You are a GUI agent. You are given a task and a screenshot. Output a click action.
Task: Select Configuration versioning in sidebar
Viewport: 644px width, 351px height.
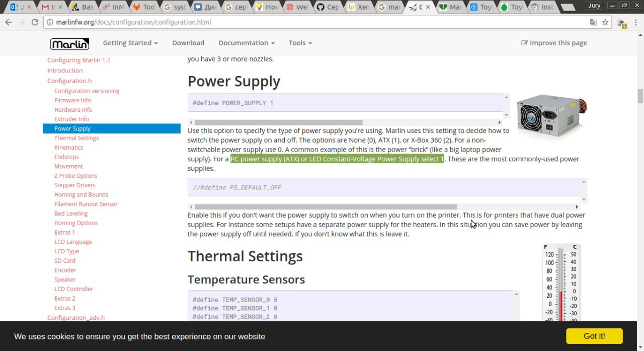(x=87, y=91)
